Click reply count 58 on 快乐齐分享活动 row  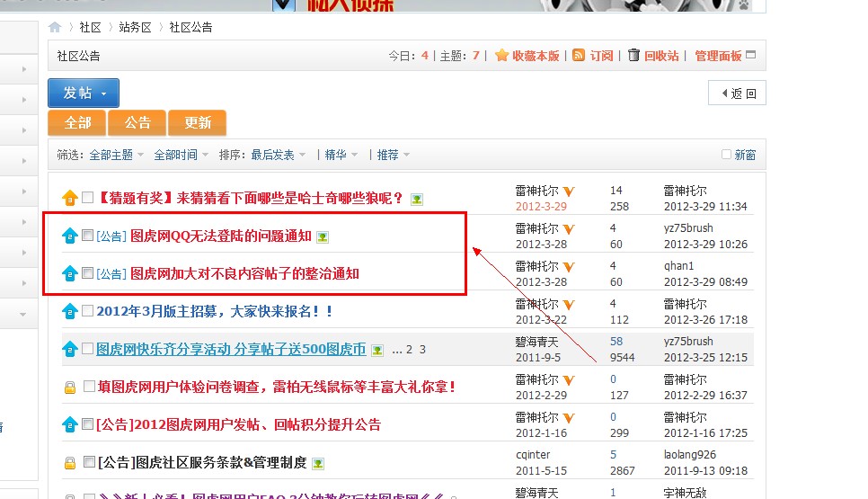[x=616, y=341]
